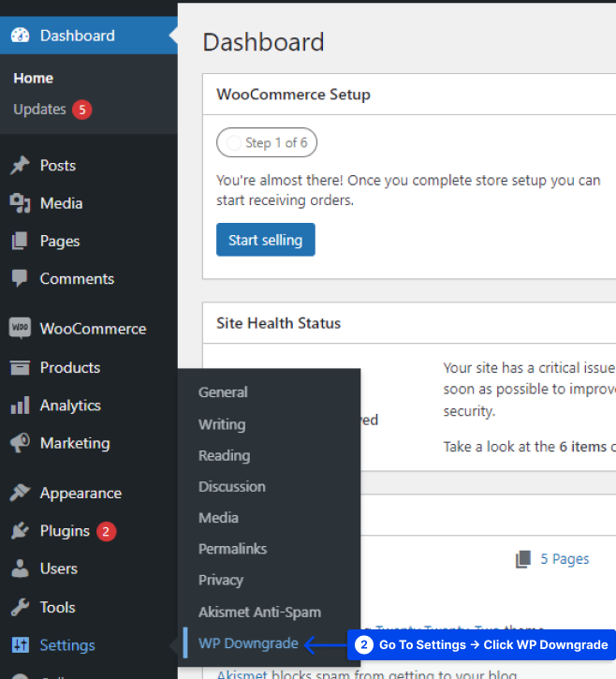The width and height of the screenshot is (616, 679).
Task: Click the pages icon beside 5 Pages
Action: click(x=523, y=559)
